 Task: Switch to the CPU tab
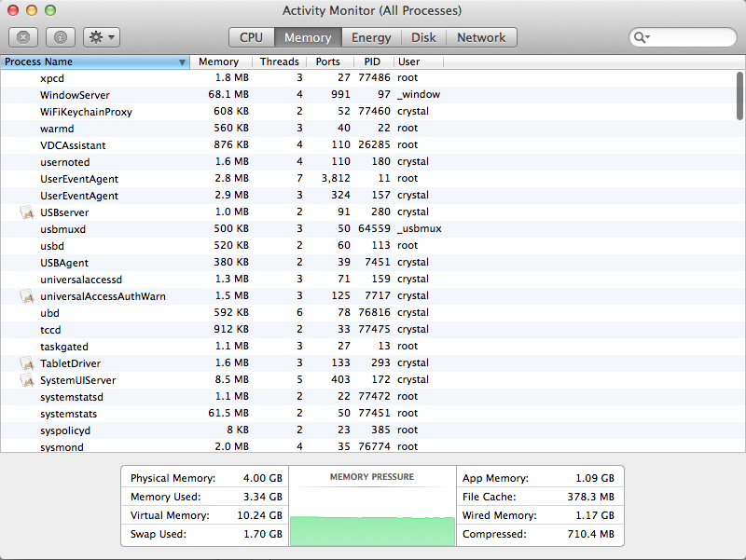pyautogui.click(x=251, y=37)
